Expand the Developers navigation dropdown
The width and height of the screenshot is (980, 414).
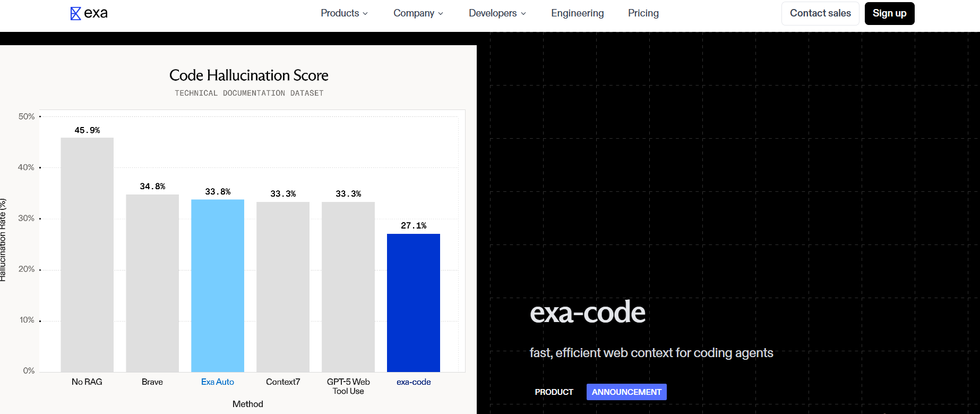click(497, 13)
